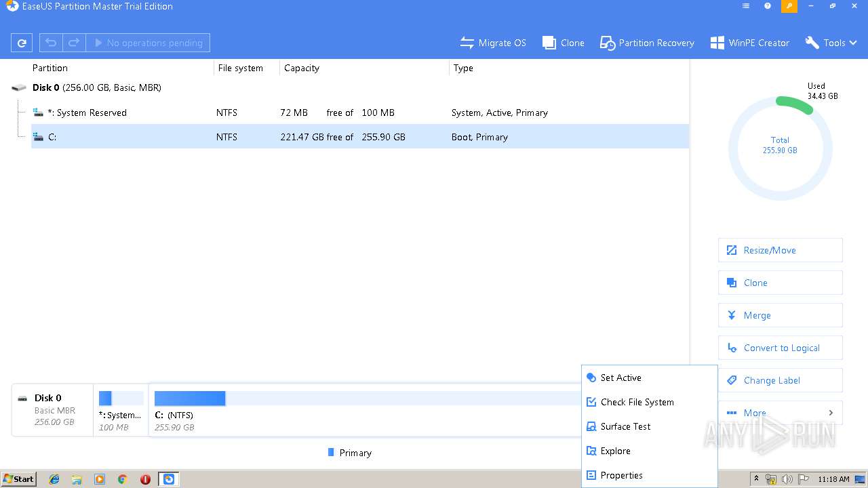The image size is (868, 488).
Task: Refresh the disk information
Action: (x=22, y=43)
